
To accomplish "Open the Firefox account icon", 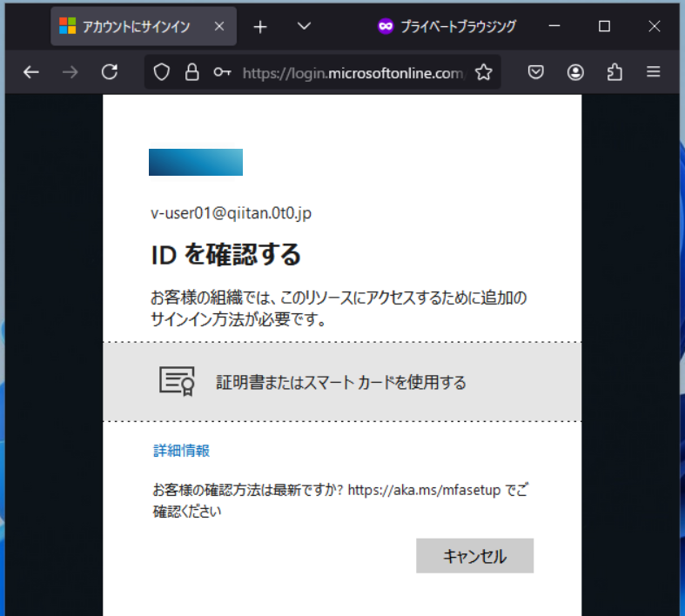I will (575, 72).
